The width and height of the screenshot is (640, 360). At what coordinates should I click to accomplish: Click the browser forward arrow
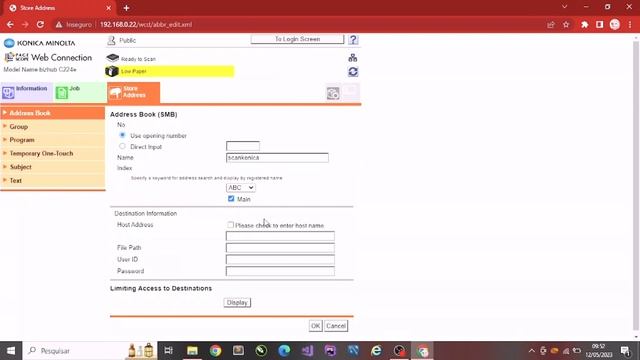point(25,24)
